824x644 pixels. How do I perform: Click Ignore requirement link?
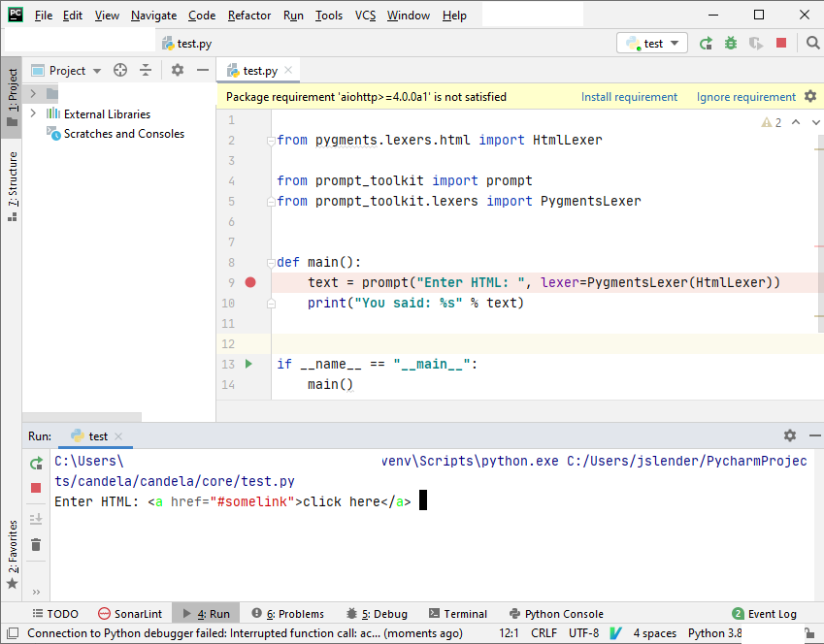745,97
